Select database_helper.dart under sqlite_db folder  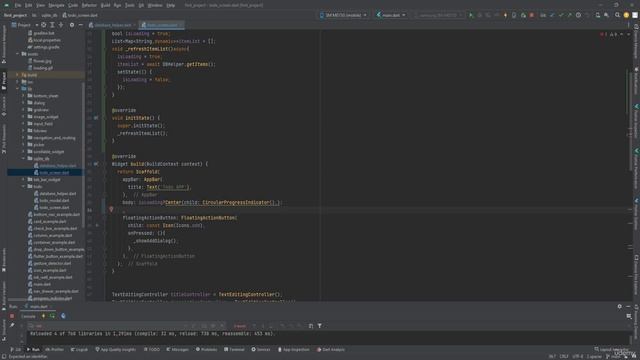point(58,166)
